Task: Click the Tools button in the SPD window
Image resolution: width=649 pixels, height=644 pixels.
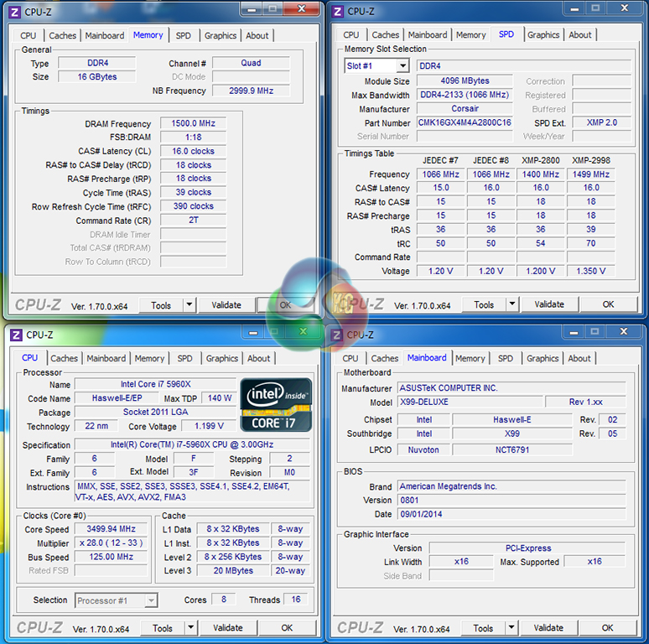Action: 484,304
